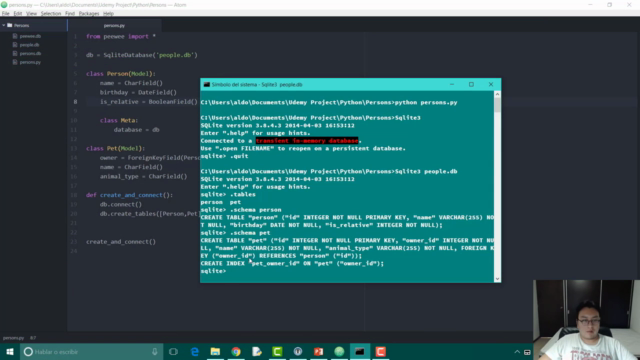Click the 'person pet' tables output line
This screenshot has width=640, height=360.
(x=221, y=202)
